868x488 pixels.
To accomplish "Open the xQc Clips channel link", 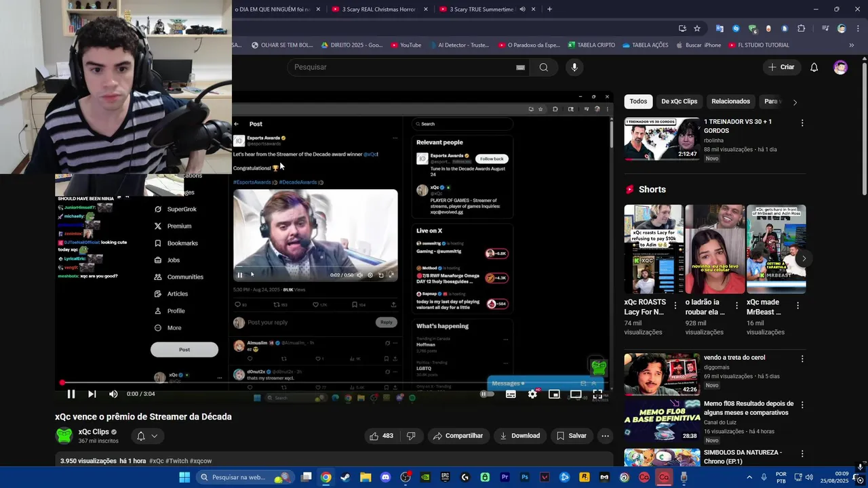I will tap(94, 432).
